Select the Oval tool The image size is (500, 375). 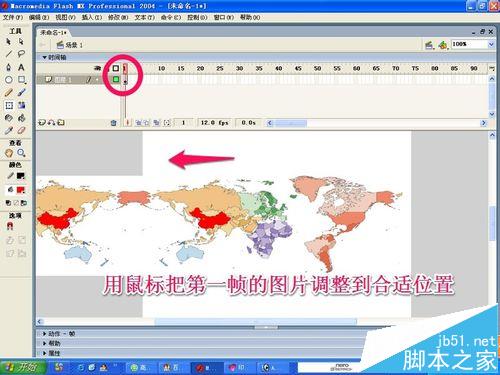(9, 80)
